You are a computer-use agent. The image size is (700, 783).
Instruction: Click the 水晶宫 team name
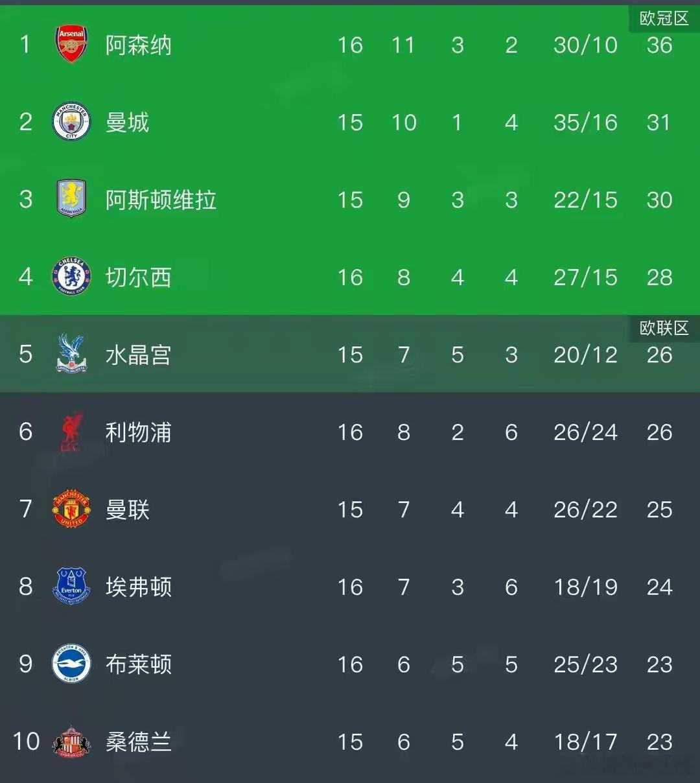click(x=139, y=355)
